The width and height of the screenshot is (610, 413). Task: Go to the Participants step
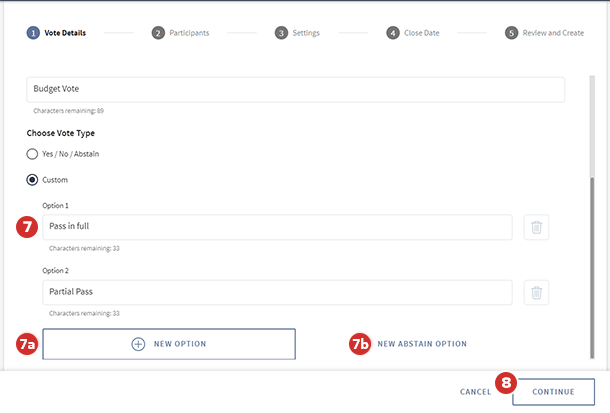188,33
